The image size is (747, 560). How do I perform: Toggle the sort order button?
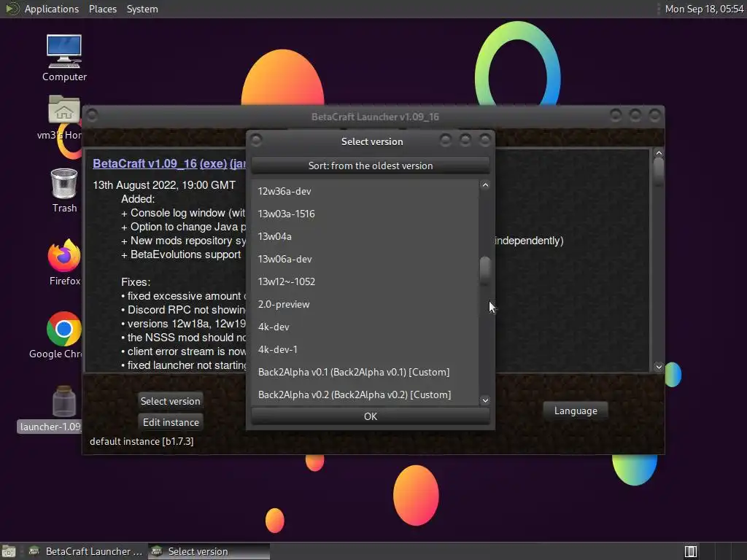pyautogui.click(x=370, y=166)
